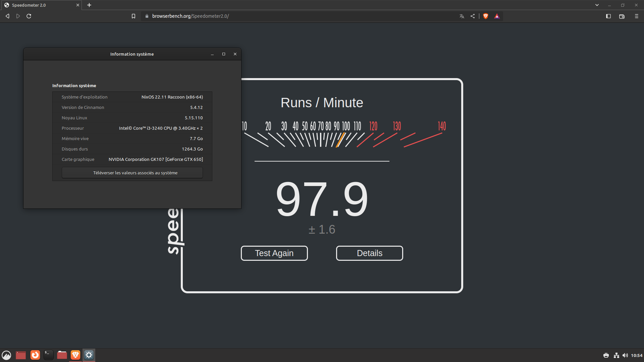This screenshot has height=362, width=644.
Task: Select the Speedometer 2.0 tab
Action: click(x=41, y=5)
